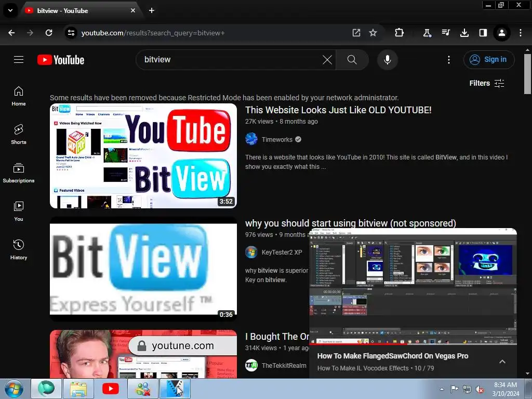This screenshot has height=399, width=532.
Task: Go to Home in sidebar
Action: 19,96
